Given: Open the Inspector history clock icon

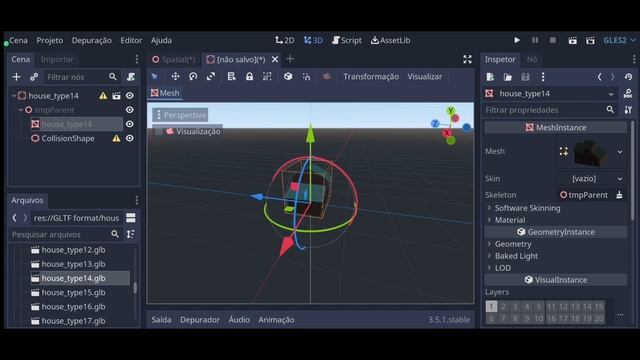Looking at the screenshot, I should coord(628,77).
